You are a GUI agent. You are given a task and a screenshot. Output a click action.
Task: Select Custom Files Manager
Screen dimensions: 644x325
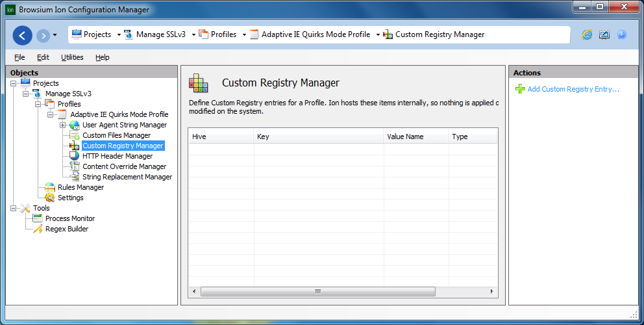tap(117, 135)
